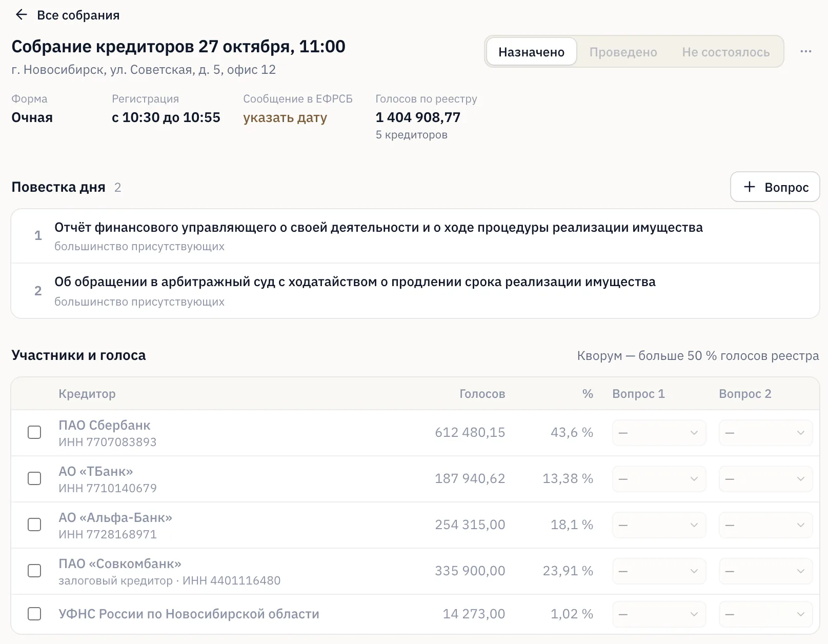Click «указать дату» for ЕФРСБ message
The height and width of the screenshot is (644, 828).
pyautogui.click(x=285, y=117)
